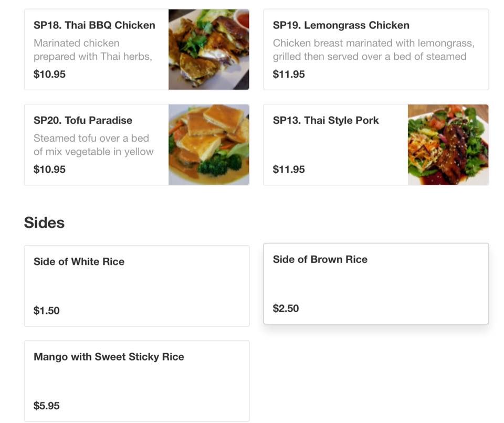The height and width of the screenshot is (423, 504).
Task: Click the Lemongrass Chicken description text
Action: pos(373,50)
